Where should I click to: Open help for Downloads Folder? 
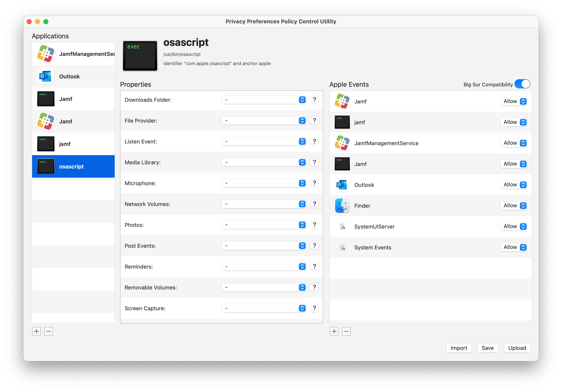[x=314, y=100]
